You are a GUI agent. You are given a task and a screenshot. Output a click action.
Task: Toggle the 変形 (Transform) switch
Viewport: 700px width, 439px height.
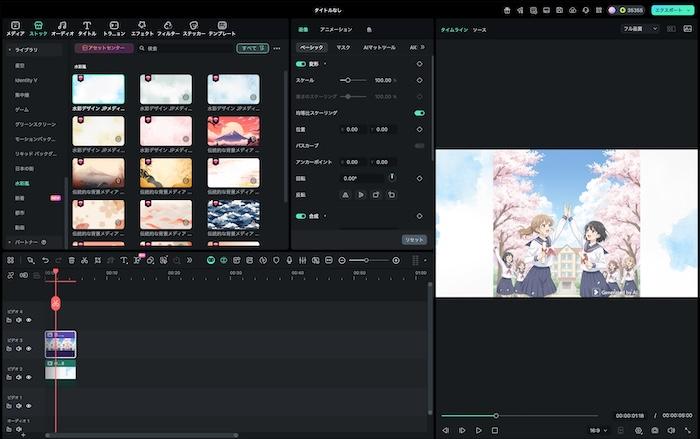pyautogui.click(x=301, y=63)
